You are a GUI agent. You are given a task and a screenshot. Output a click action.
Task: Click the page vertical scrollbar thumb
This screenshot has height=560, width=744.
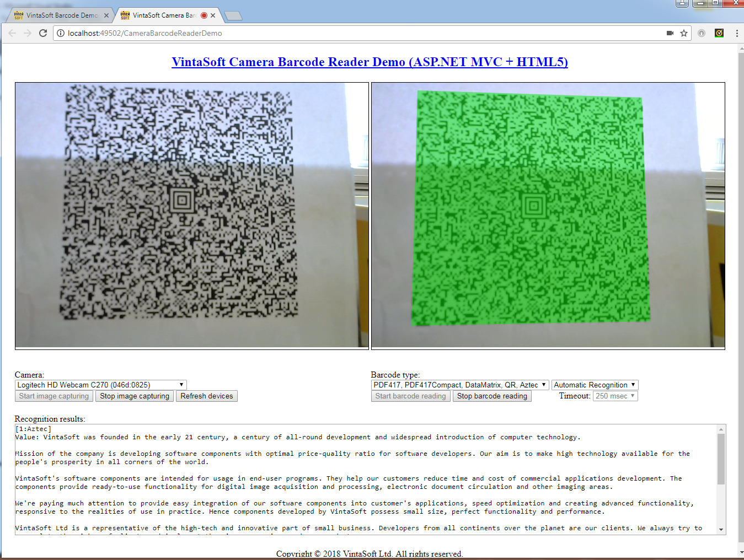click(x=741, y=298)
